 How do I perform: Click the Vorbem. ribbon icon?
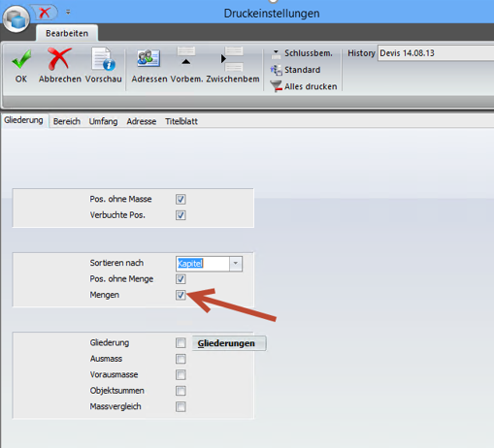pos(186,56)
